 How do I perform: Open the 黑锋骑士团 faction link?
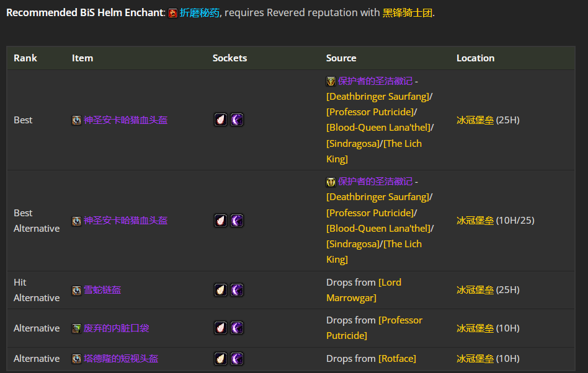(x=406, y=12)
